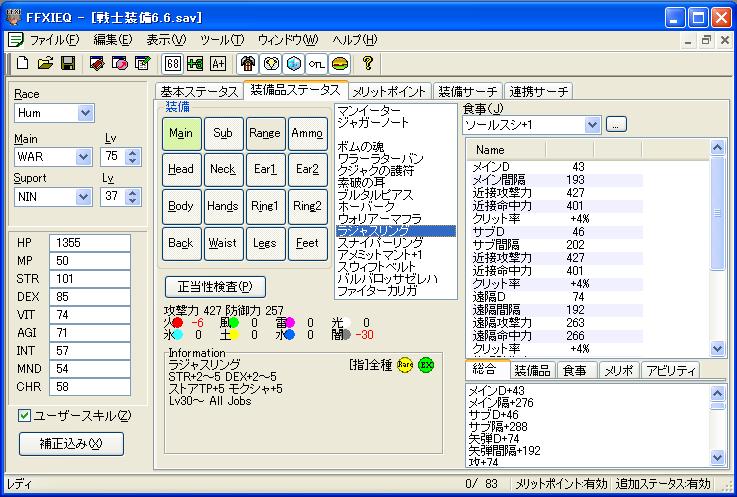Click the HP value field 1355

point(90,243)
